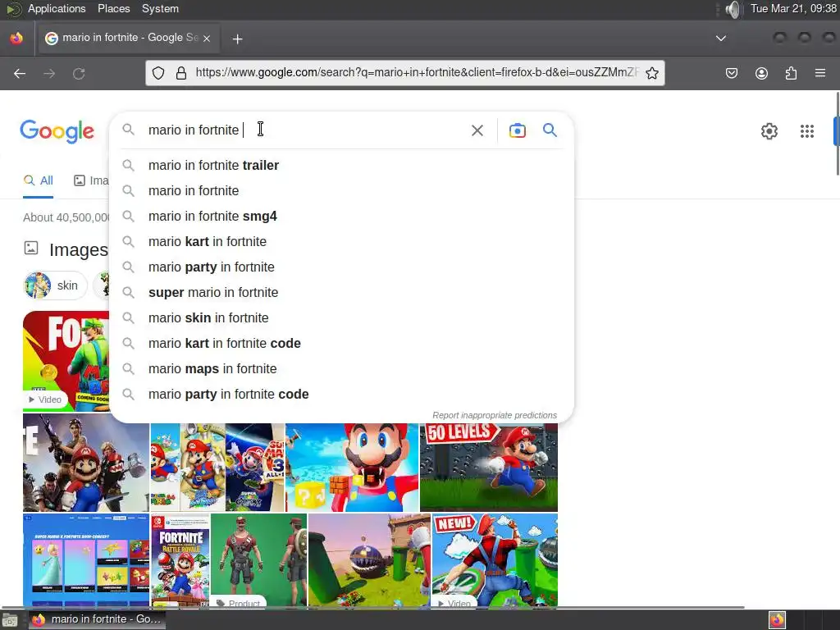Pick suggestion mario kart in fortnite
Image resolution: width=840 pixels, height=630 pixels.
point(342,242)
